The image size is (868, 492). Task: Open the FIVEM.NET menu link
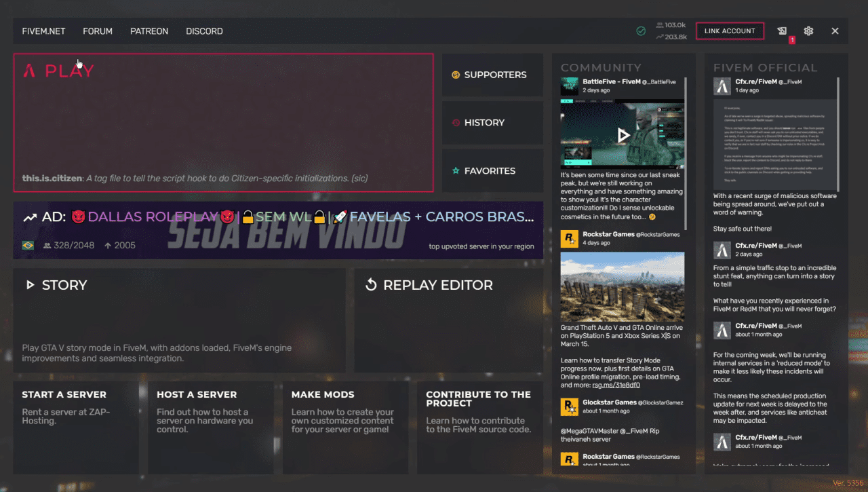(x=43, y=31)
